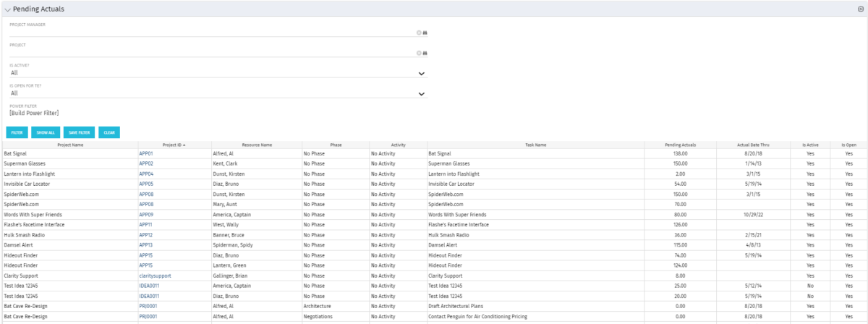Open the Build Power Filter link

(x=34, y=113)
